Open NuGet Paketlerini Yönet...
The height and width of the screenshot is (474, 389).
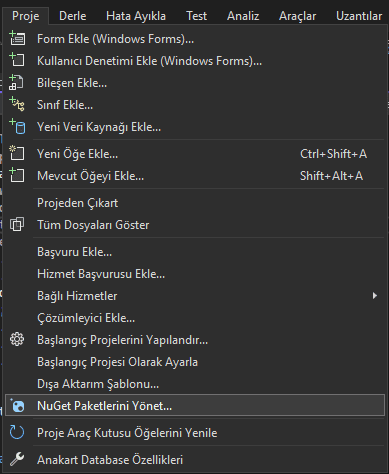coord(195,406)
